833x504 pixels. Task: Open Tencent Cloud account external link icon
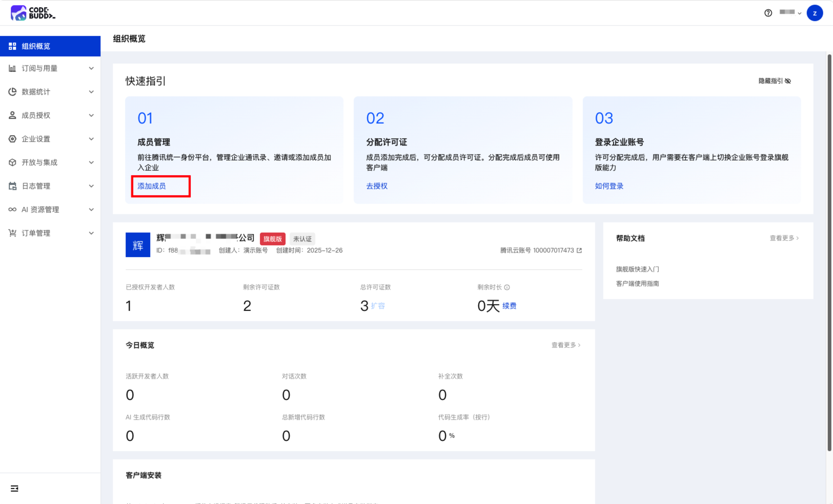579,250
